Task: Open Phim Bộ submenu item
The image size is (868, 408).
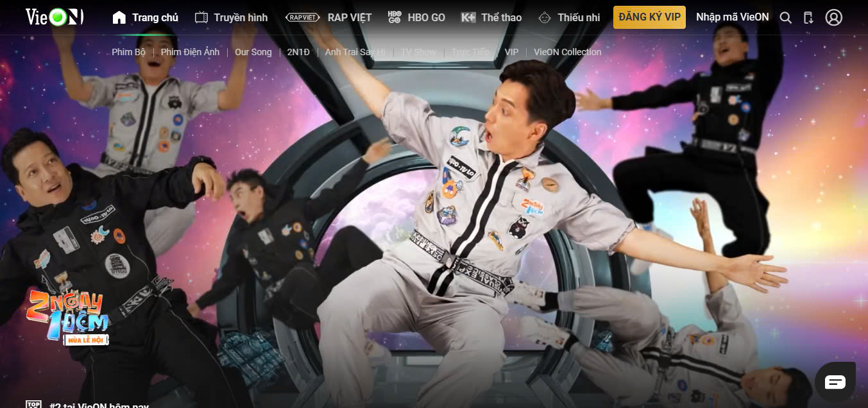Action: 129,52
